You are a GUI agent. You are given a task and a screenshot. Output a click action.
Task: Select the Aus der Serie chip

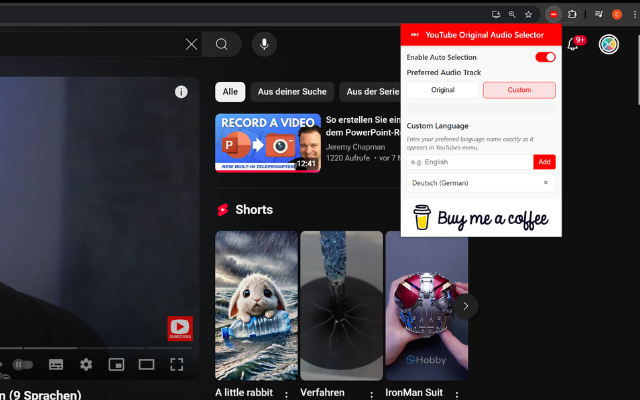tap(370, 92)
